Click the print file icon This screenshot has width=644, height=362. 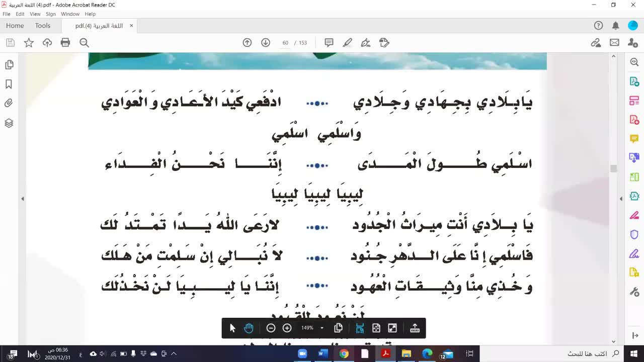(65, 43)
